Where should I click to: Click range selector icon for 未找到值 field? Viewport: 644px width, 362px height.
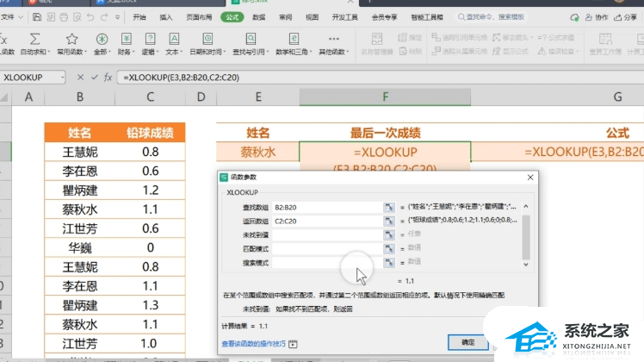click(388, 235)
